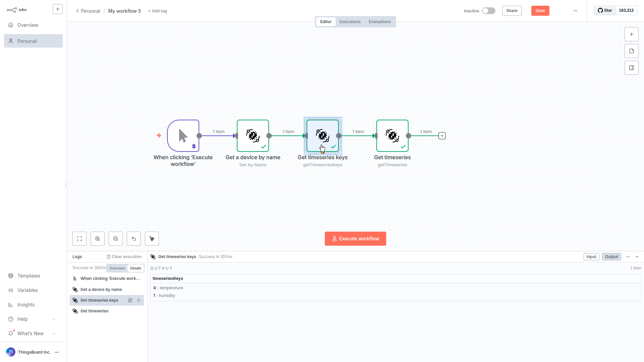The image size is (644, 362).
Task: Toggle workflow from Inactive to active
Action: (x=488, y=11)
